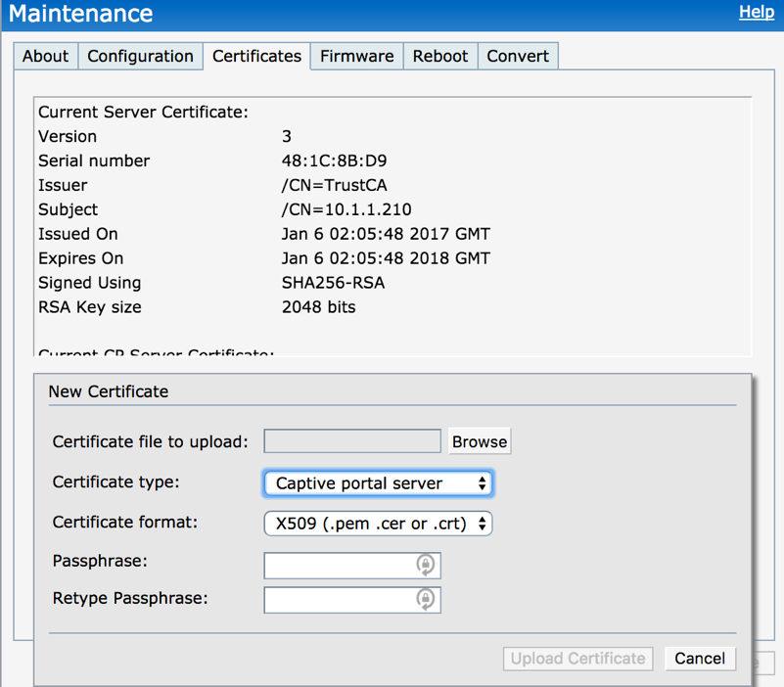The width and height of the screenshot is (784, 687).
Task: Open the Reboot tab
Action: 439,56
